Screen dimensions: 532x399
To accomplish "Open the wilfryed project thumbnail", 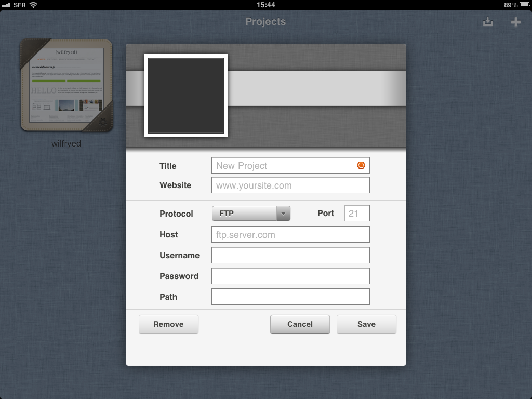I will pos(66,85).
